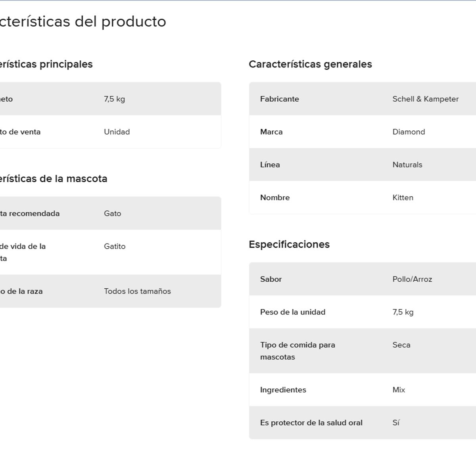Select the "Gatito" life stage value
476x476 pixels.
(x=115, y=246)
